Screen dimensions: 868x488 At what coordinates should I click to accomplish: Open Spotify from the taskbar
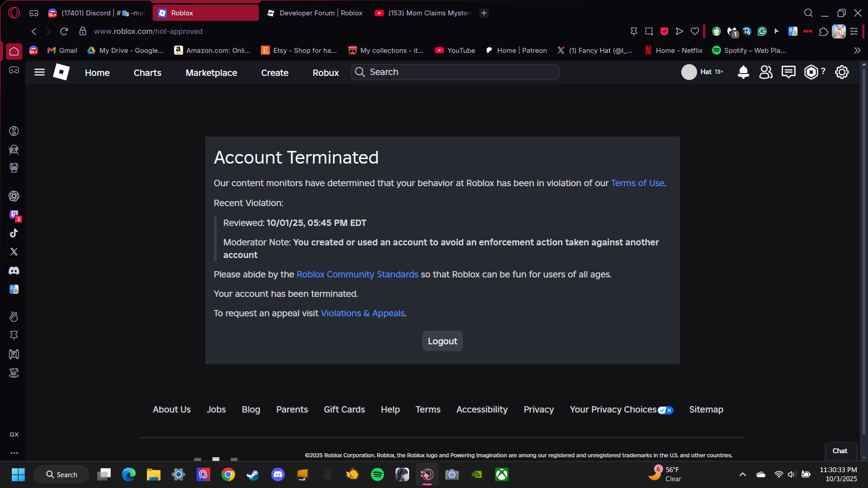tap(377, 474)
